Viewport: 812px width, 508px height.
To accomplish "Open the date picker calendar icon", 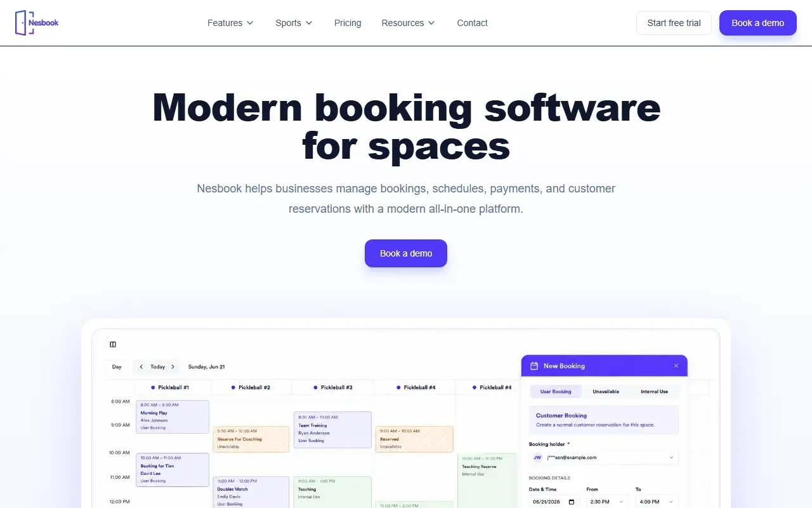I will [x=572, y=502].
